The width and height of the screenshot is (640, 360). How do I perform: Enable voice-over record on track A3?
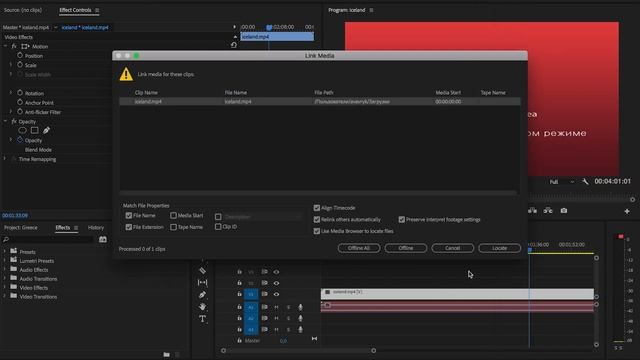300,329
